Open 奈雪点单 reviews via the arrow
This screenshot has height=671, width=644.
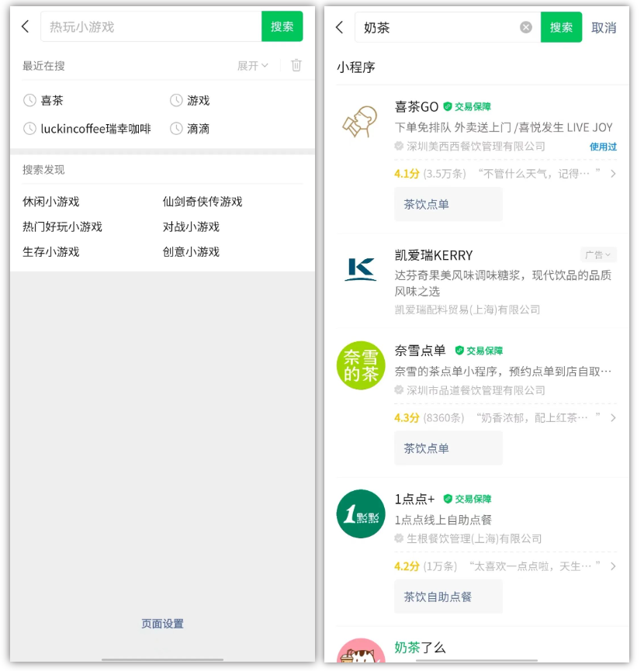[613, 417]
